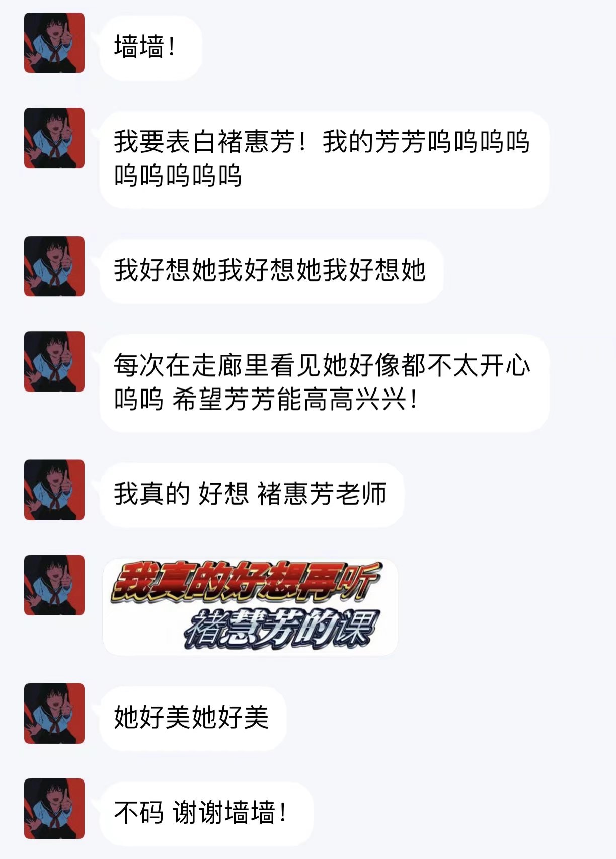Select the 不码 谢谢墙墙！ message bubble
Viewport: 616px width, 859px height.
pos(206,813)
